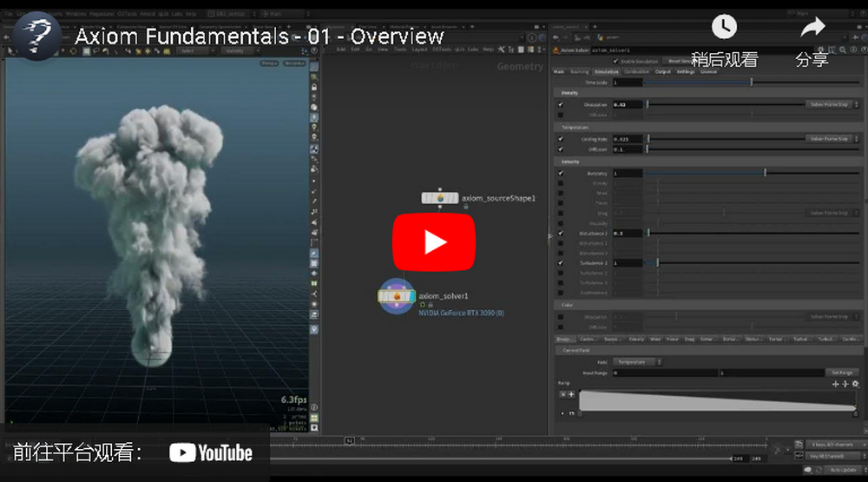
Task: Click the YouTube logo to watch on platform
Action: click(x=211, y=452)
